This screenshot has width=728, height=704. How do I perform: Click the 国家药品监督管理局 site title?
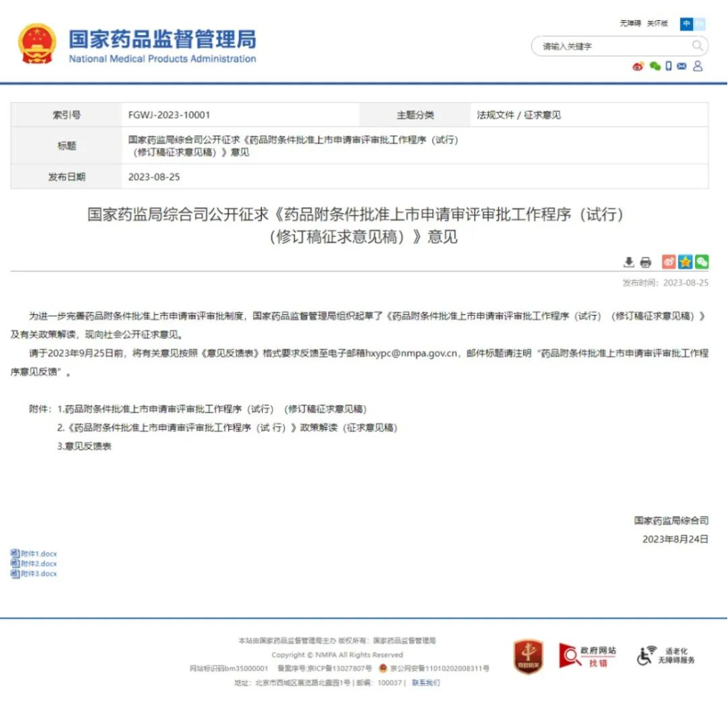click(162, 39)
